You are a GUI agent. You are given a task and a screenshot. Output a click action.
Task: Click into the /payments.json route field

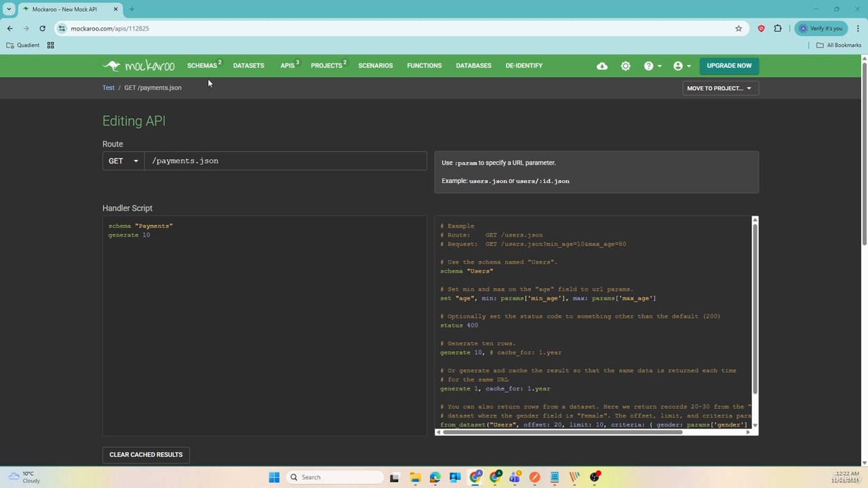tap(285, 161)
